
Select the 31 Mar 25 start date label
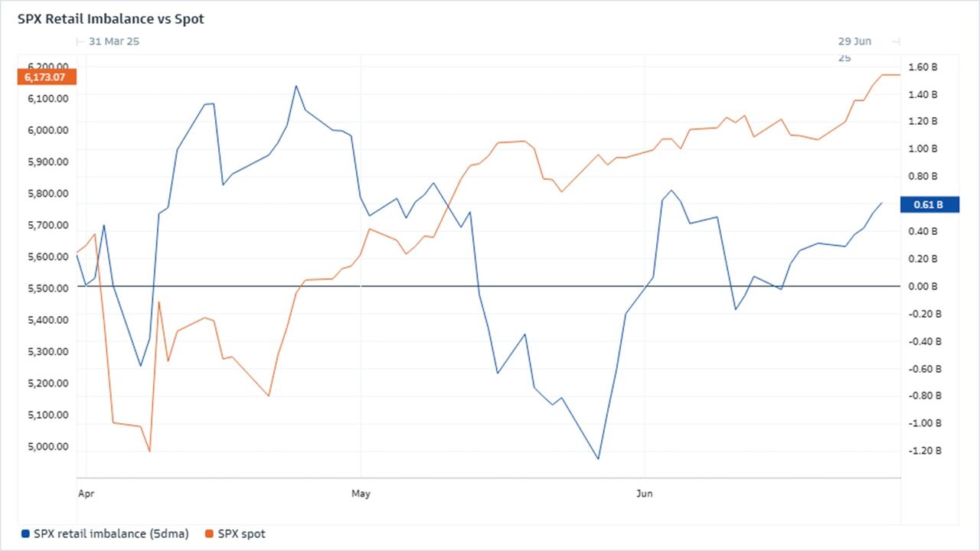[114, 41]
